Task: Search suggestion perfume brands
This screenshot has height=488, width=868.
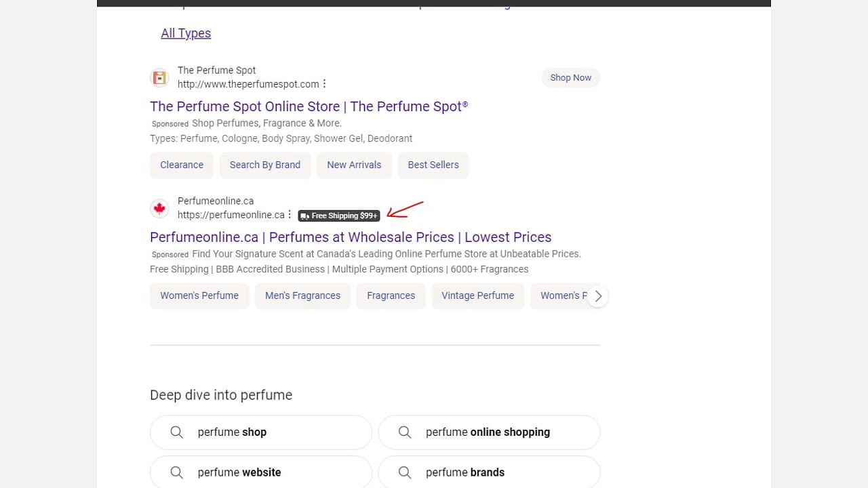Action: point(489,472)
